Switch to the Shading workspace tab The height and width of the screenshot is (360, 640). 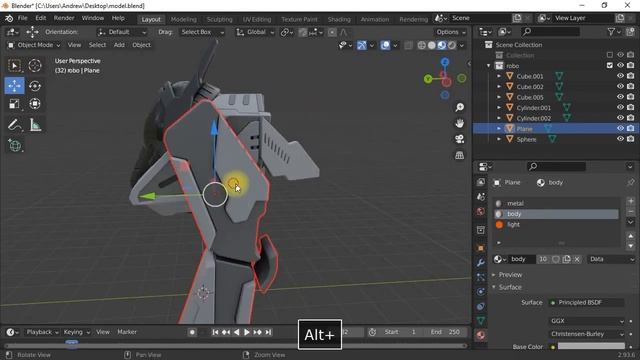[x=339, y=19]
